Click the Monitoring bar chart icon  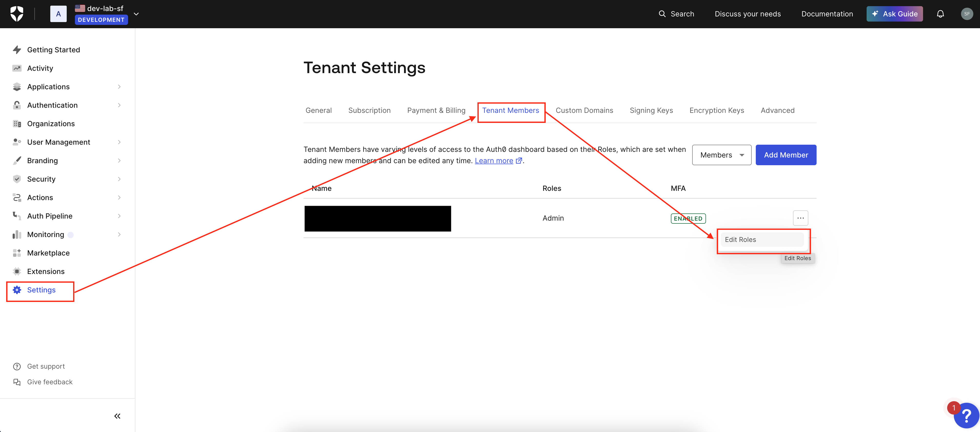point(17,234)
